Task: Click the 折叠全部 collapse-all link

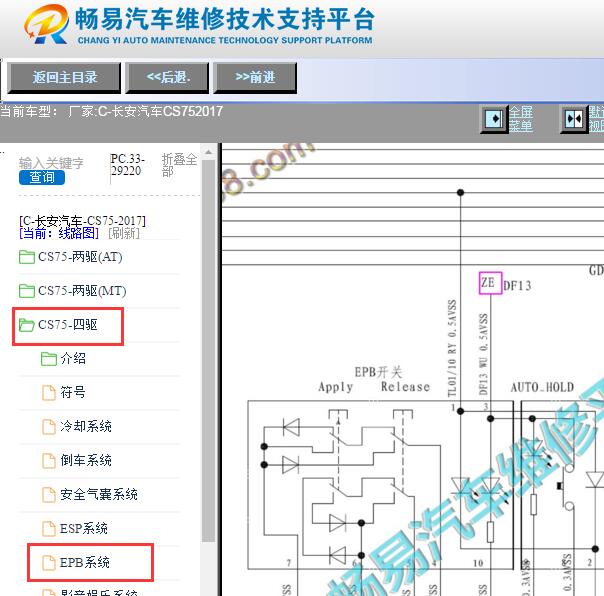Action: tap(179, 165)
